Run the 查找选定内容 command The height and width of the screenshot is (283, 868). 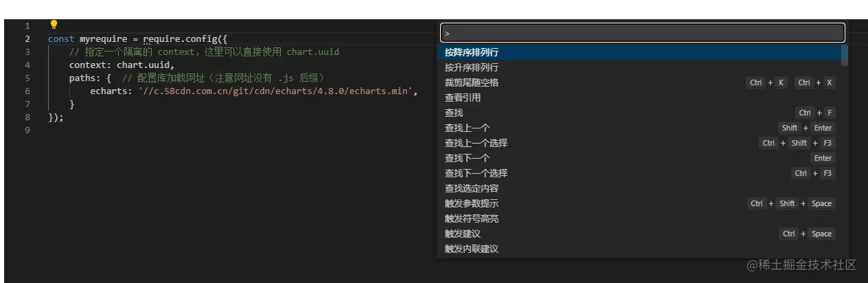[x=639, y=188]
